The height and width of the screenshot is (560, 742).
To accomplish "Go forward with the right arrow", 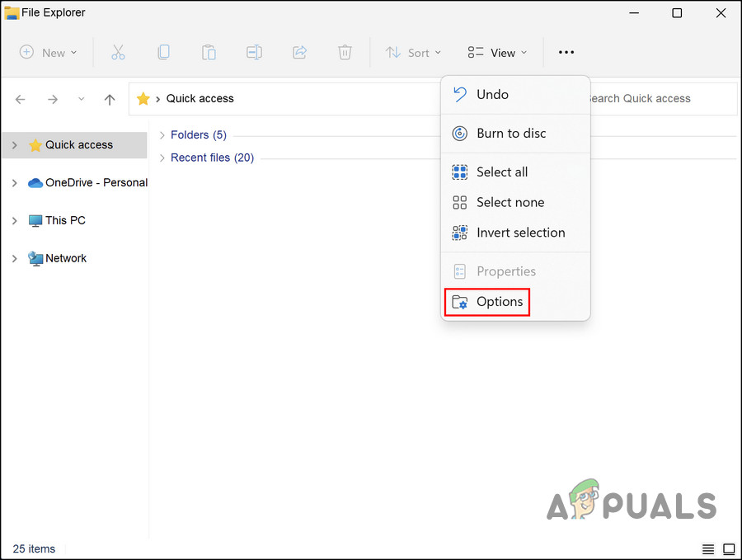I will [53, 99].
